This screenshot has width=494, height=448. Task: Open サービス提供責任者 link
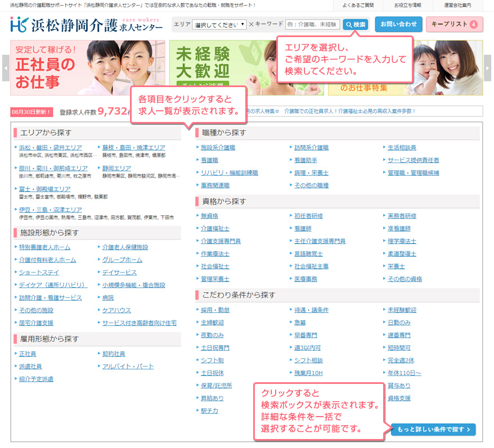[414, 160]
